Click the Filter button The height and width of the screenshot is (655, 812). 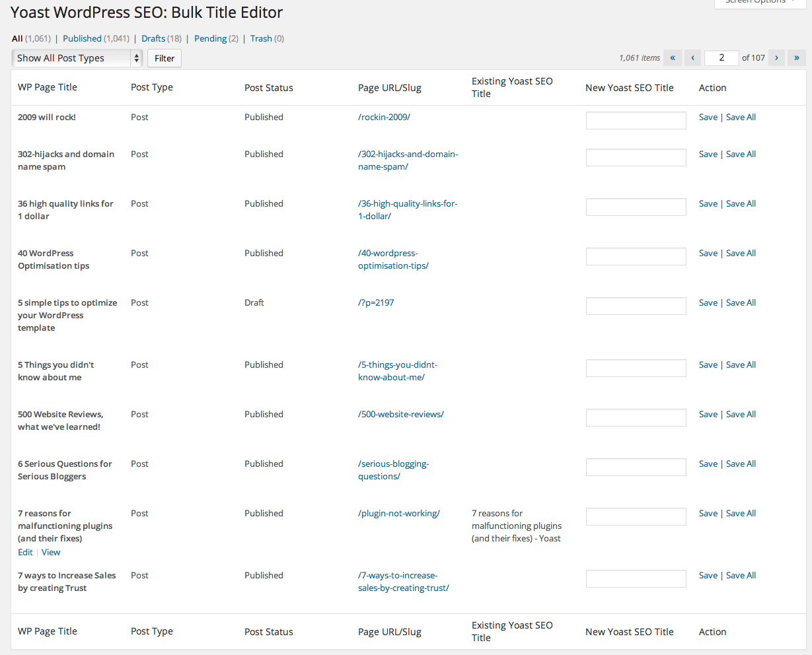(x=164, y=58)
